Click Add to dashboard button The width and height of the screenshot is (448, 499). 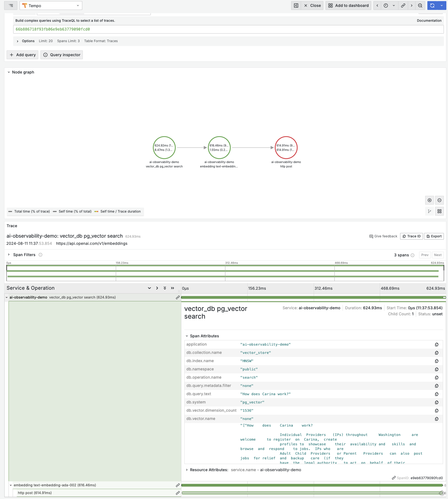tap(348, 6)
